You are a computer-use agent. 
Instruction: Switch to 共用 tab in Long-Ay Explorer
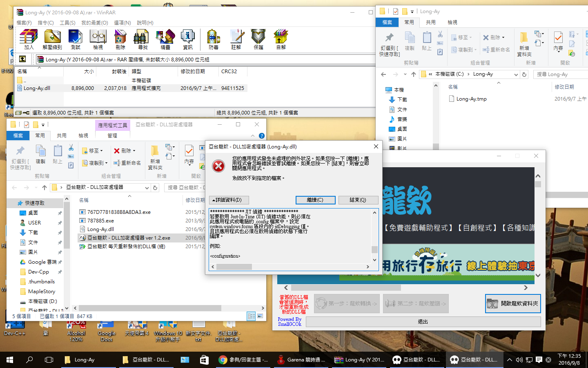pos(431,22)
